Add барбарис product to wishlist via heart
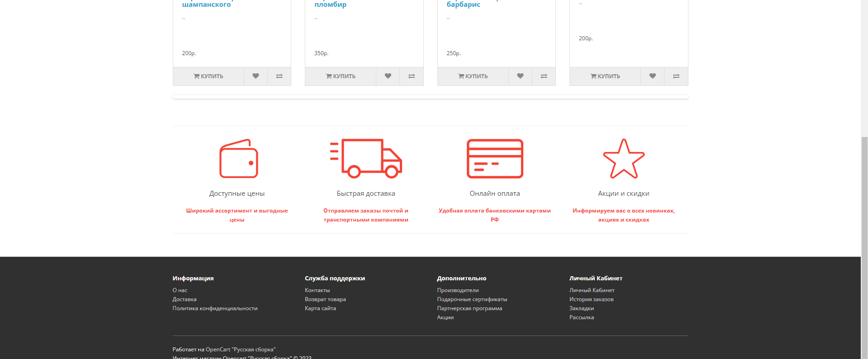This screenshot has width=868, height=359. pyautogui.click(x=520, y=76)
